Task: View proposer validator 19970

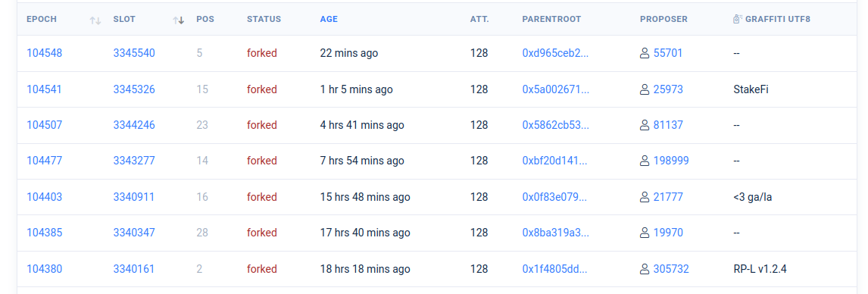Action: point(668,233)
